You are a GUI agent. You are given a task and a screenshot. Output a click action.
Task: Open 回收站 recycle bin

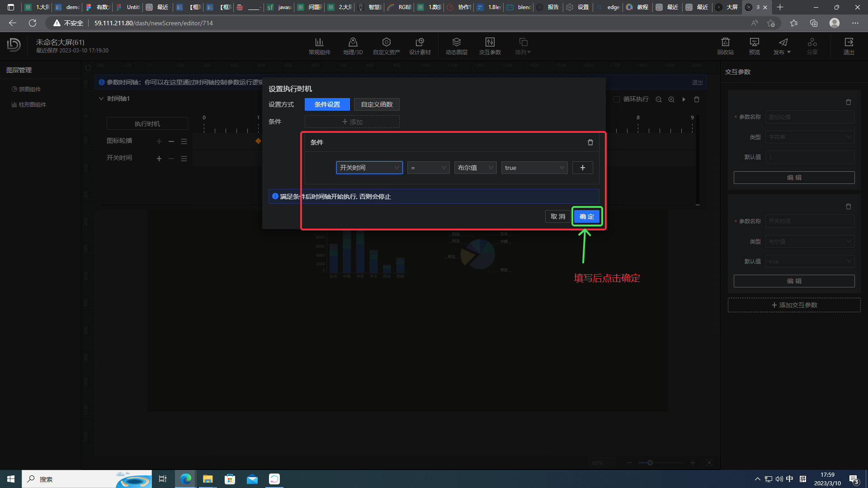click(x=725, y=46)
